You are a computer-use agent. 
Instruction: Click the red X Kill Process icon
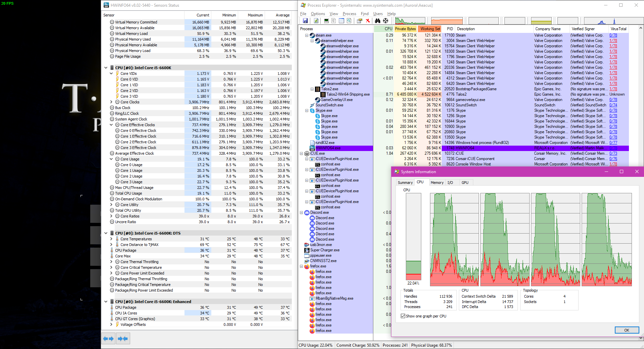[368, 21]
